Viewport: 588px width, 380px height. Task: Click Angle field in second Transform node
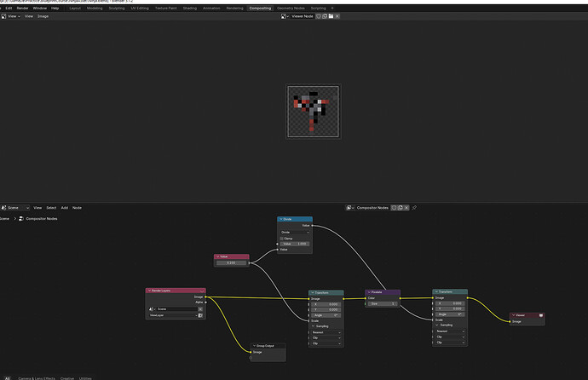point(450,314)
